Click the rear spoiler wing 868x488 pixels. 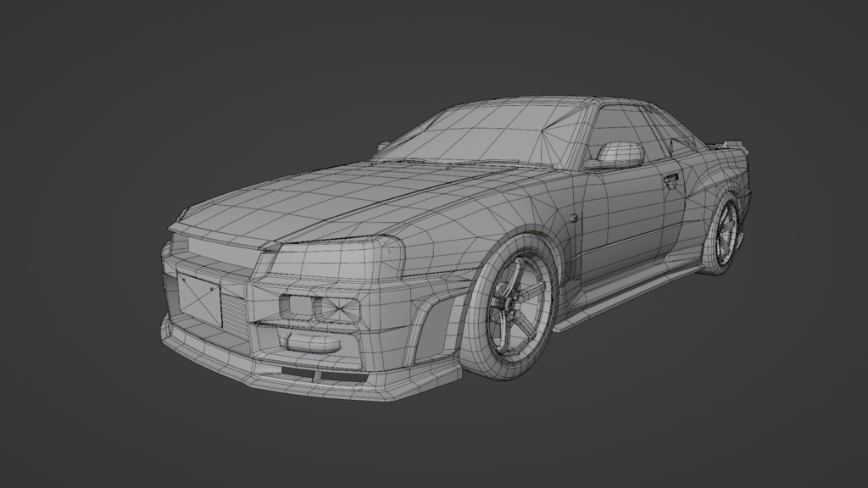tap(733, 146)
